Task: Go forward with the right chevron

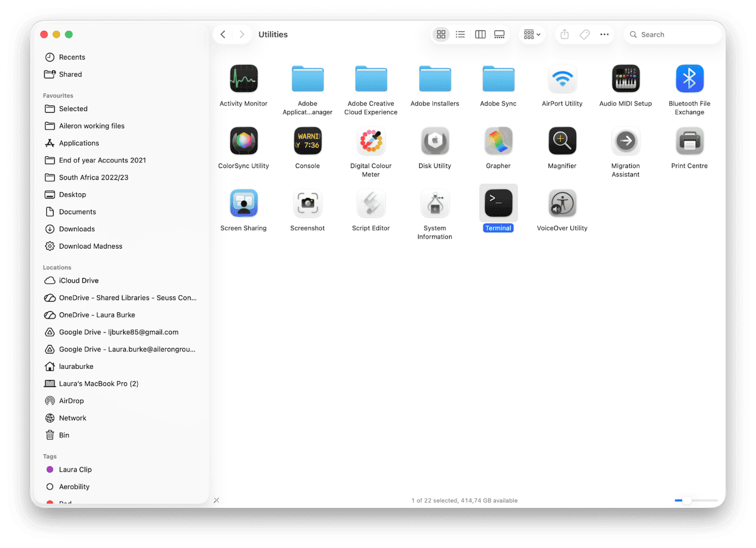Action: point(242,34)
